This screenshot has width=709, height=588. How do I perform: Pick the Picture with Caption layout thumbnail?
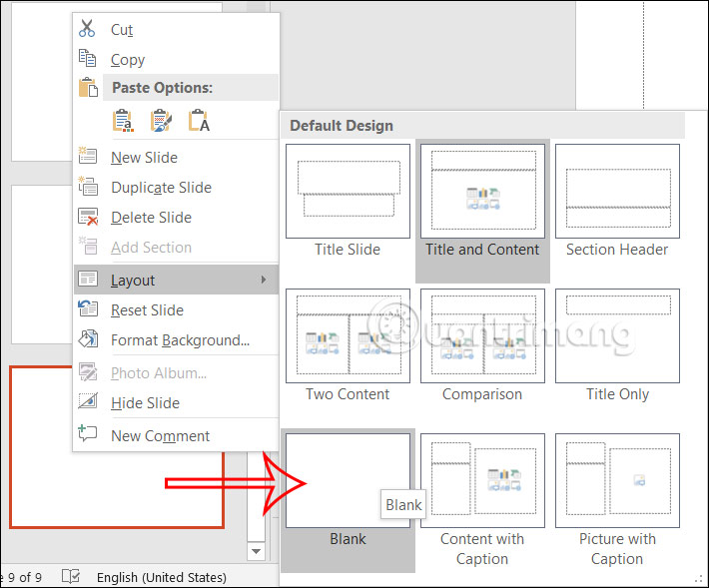pyautogui.click(x=617, y=480)
